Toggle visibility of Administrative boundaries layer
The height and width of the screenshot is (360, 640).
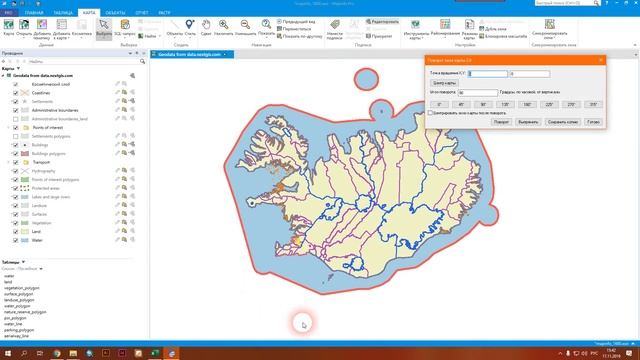[16, 111]
